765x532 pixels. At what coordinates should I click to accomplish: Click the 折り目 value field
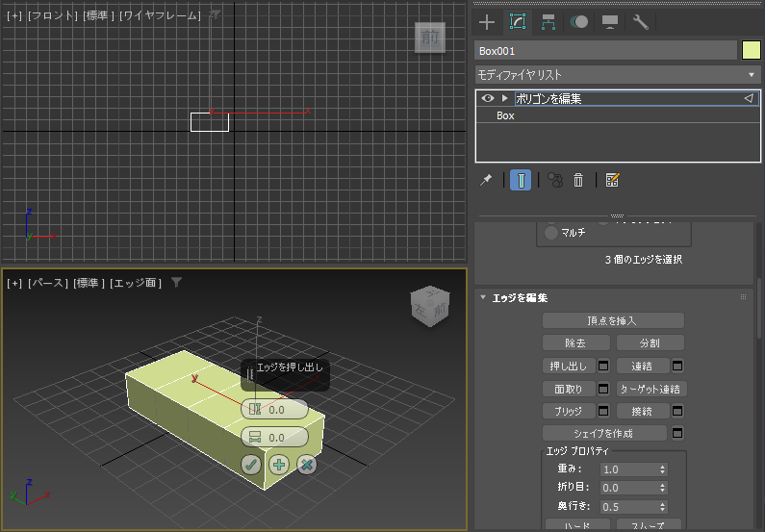pos(628,488)
